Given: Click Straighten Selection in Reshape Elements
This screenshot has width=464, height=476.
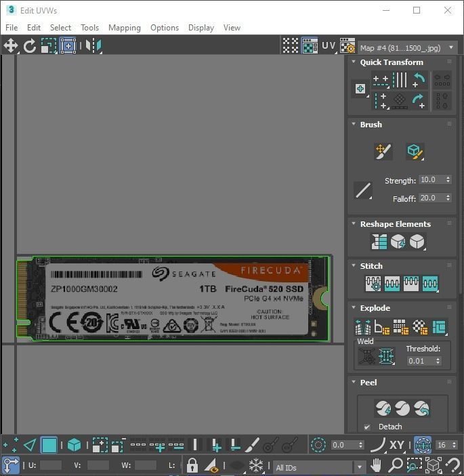Looking at the screenshot, I should point(379,242).
